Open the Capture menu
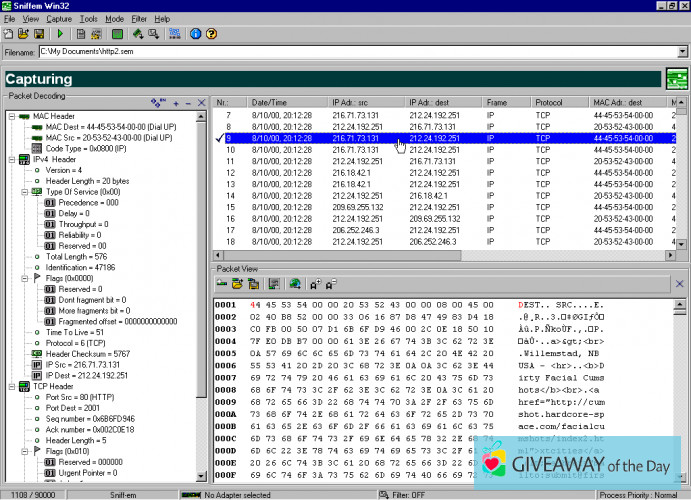The height and width of the screenshot is (500, 691). click(x=59, y=18)
